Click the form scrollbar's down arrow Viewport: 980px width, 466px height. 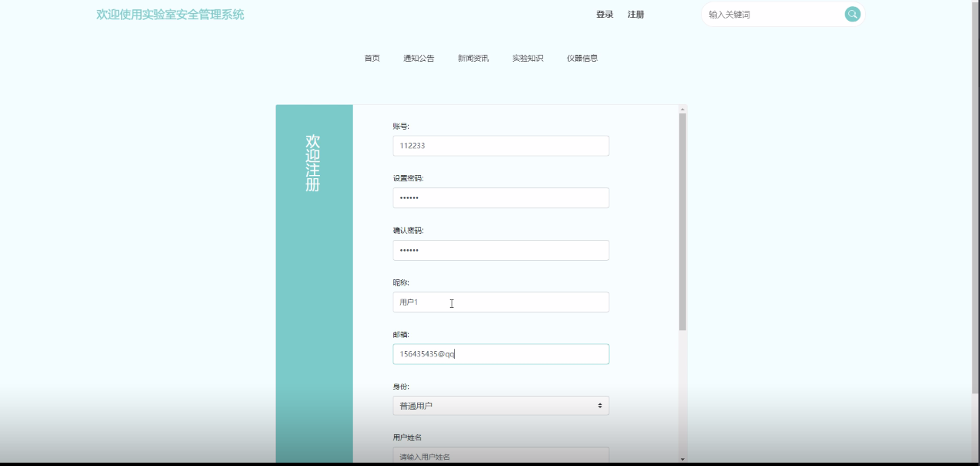click(682, 460)
